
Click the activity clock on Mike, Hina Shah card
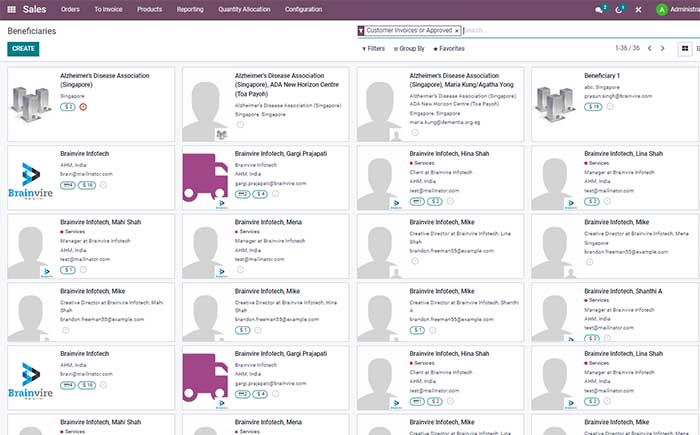[x=258, y=330]
